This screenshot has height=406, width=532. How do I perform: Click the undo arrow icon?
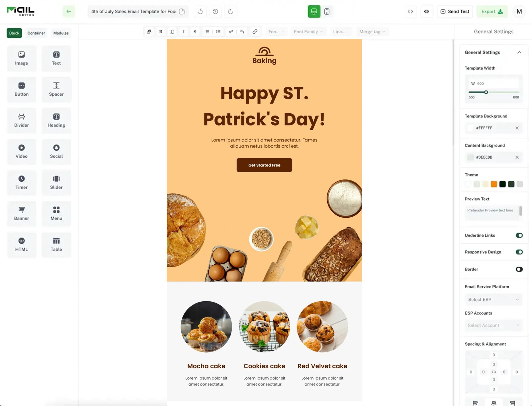point(200,11)
